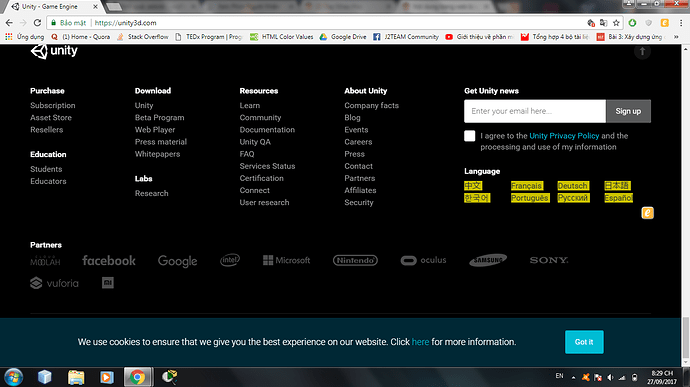Switch language to Français
The image size is (690, 387).
click(526, 186)
